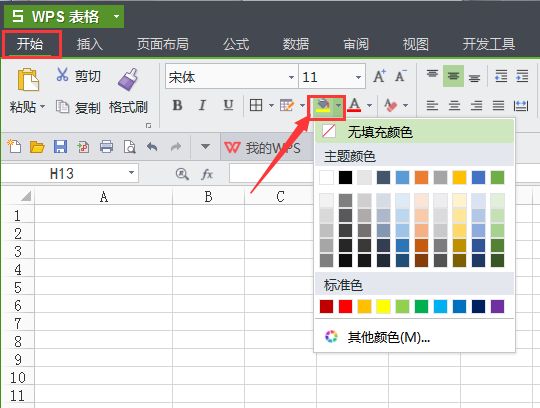Select the Format Painter brush
540x408 pixels.
(128, 80)
